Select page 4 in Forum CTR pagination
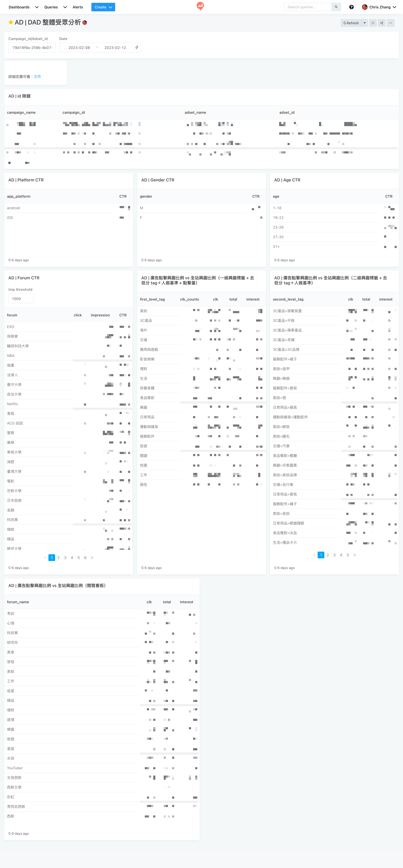403x868 pixels. 72,558
